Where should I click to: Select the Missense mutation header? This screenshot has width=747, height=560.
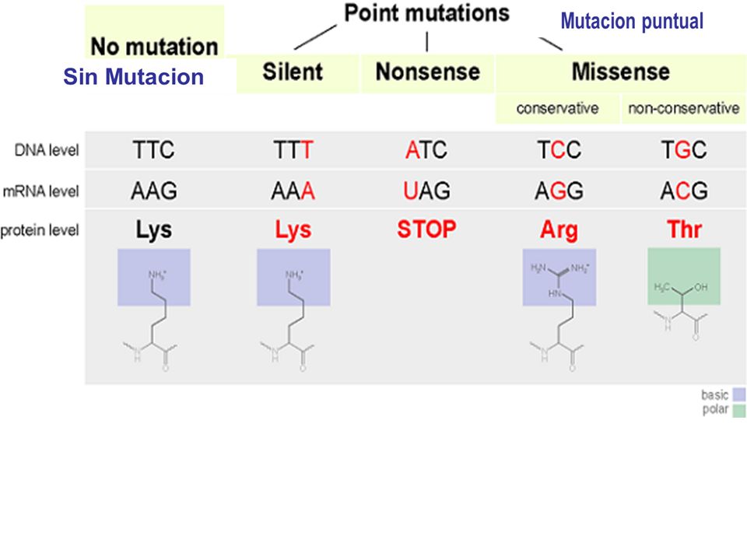[621, 73]
